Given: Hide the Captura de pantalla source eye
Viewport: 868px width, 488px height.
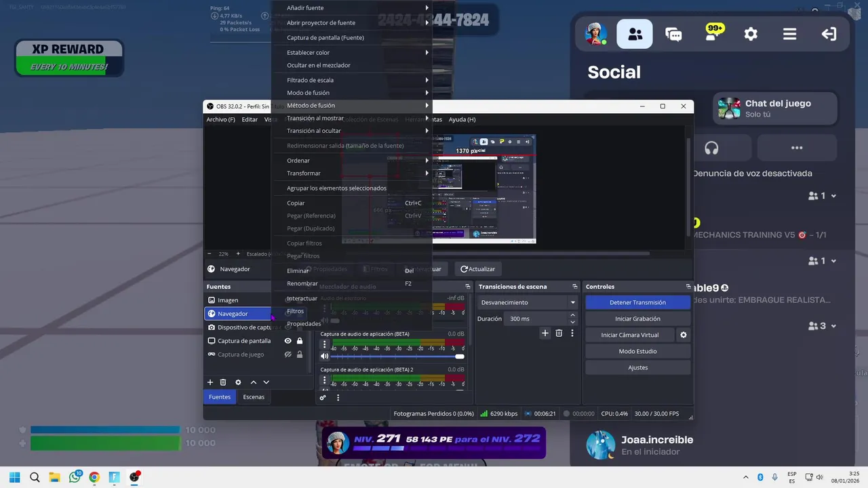Looking at the screenshot, I should pos(288,341).
